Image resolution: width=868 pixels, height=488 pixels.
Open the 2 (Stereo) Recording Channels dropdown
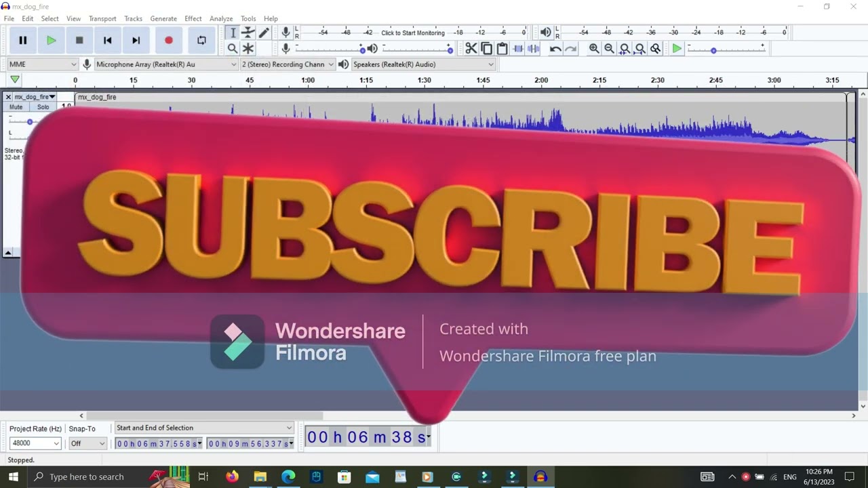coord(288,64)
